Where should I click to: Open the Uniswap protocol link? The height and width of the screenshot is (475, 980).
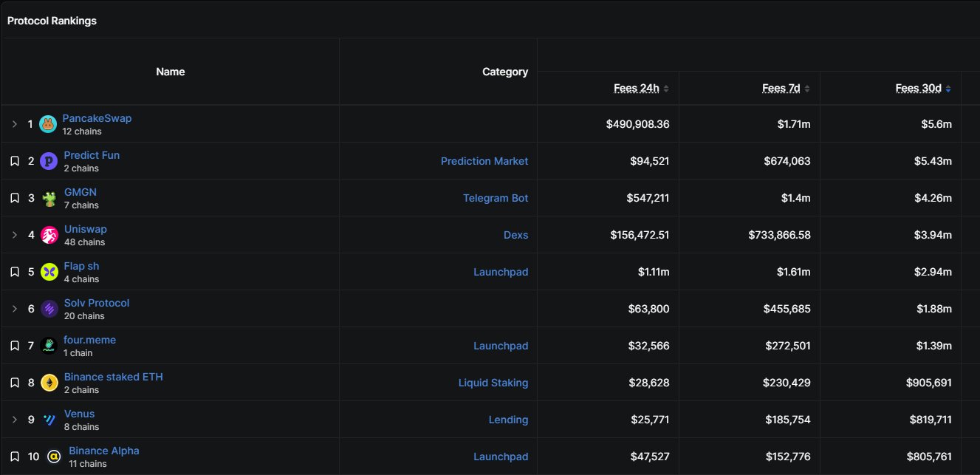pyautogui.click(x=86, y=229)
